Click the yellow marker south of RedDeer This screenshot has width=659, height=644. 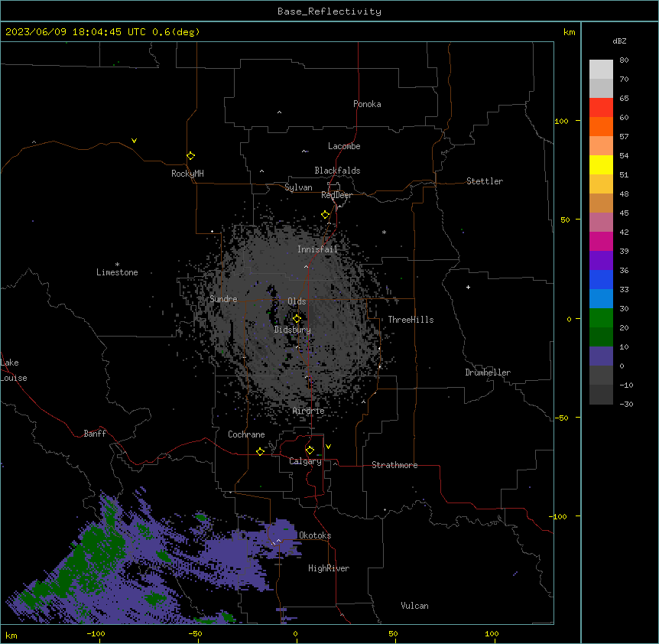point(326,215)
